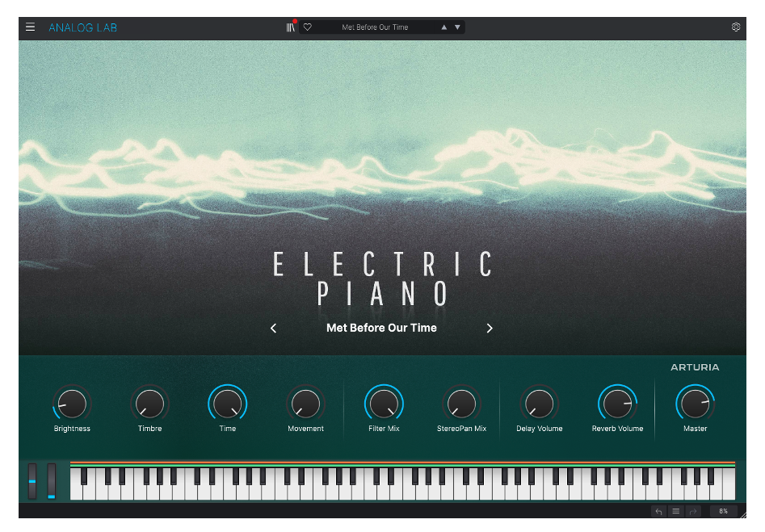Image resolution: width=765 pixels, height=532 pixels.
Task: Go to previous preset using left chevron
Action: coord(273,328)
